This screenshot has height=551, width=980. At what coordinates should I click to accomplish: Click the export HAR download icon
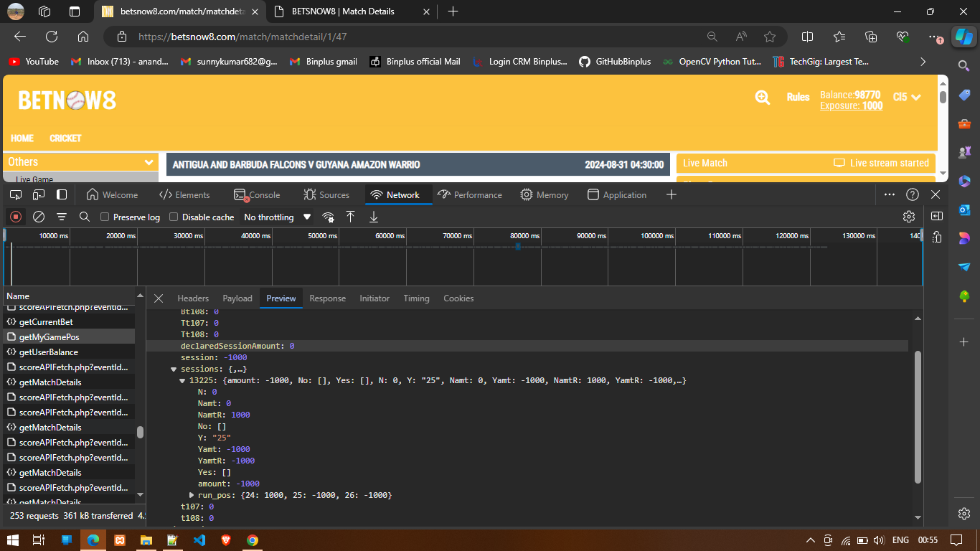coord(374,217)
